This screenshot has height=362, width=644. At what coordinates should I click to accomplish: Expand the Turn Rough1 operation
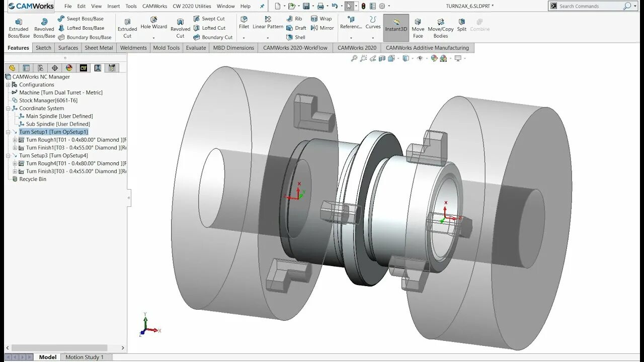tap(15, 140)
